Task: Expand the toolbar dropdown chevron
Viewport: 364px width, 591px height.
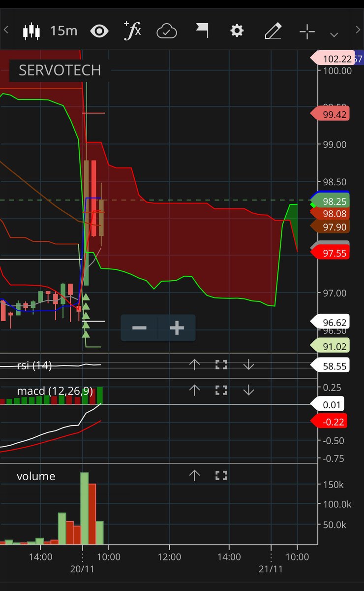Action: (x=334, y=35)
